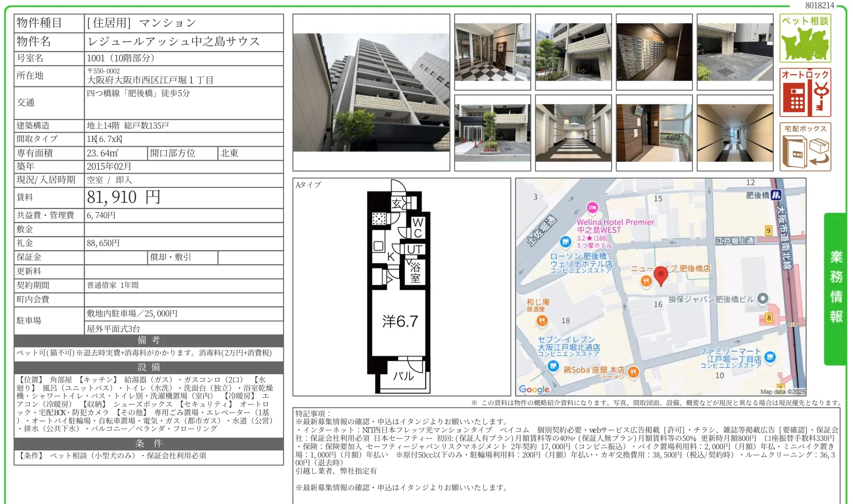Select the station exit 8 marker on map

pos(769,318)
